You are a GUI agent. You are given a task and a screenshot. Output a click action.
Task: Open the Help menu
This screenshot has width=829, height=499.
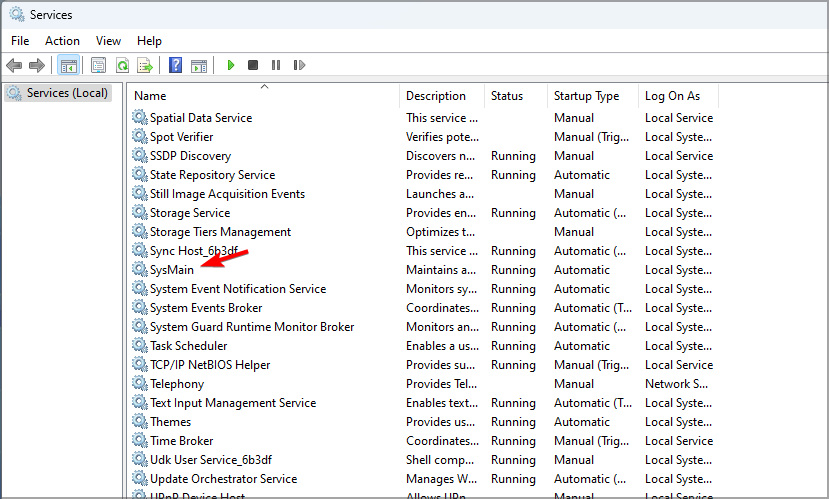click(149, 41)
